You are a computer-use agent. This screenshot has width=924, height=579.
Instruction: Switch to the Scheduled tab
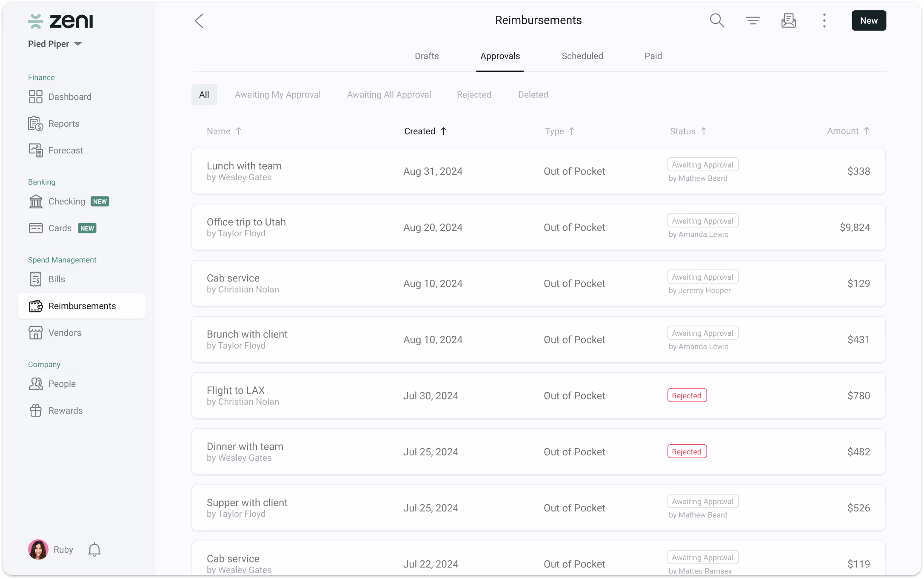582,56
